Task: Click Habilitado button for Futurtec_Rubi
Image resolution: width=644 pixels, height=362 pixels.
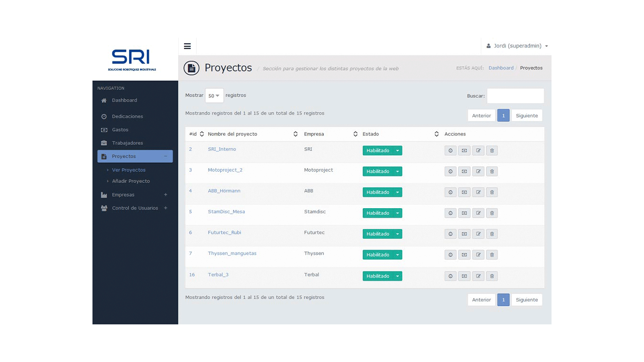Action: pyautogui.click(x=378, y=234)
